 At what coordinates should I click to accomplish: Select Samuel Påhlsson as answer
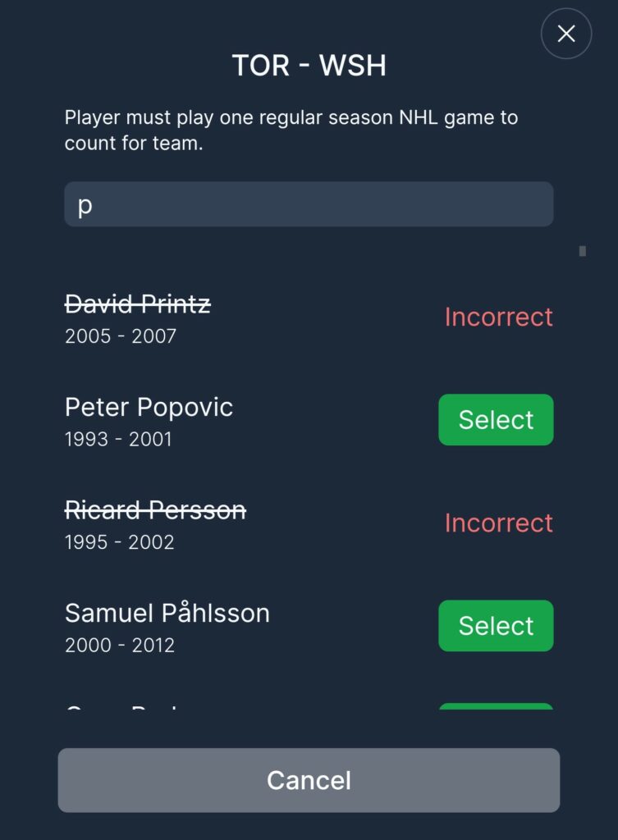click(x=496, y=626)
